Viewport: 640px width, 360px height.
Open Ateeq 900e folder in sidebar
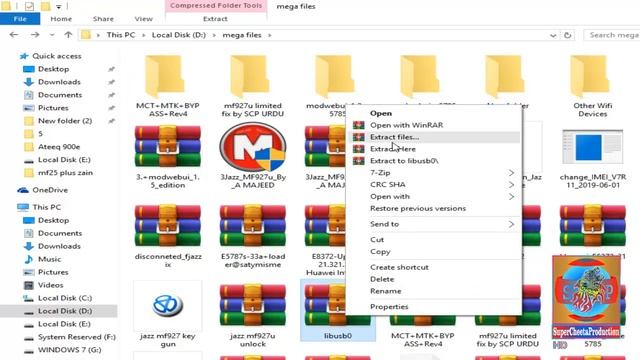[x=59, y=147]
